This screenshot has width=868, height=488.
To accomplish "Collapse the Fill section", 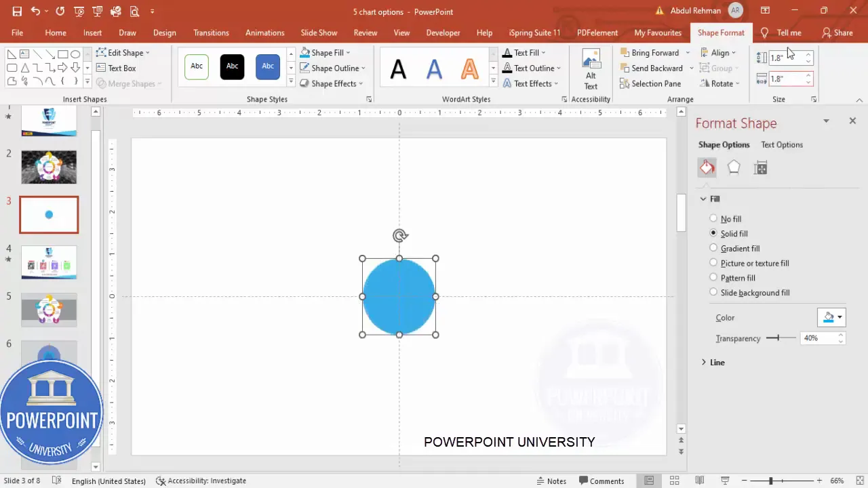I will (x=710, y=199).
